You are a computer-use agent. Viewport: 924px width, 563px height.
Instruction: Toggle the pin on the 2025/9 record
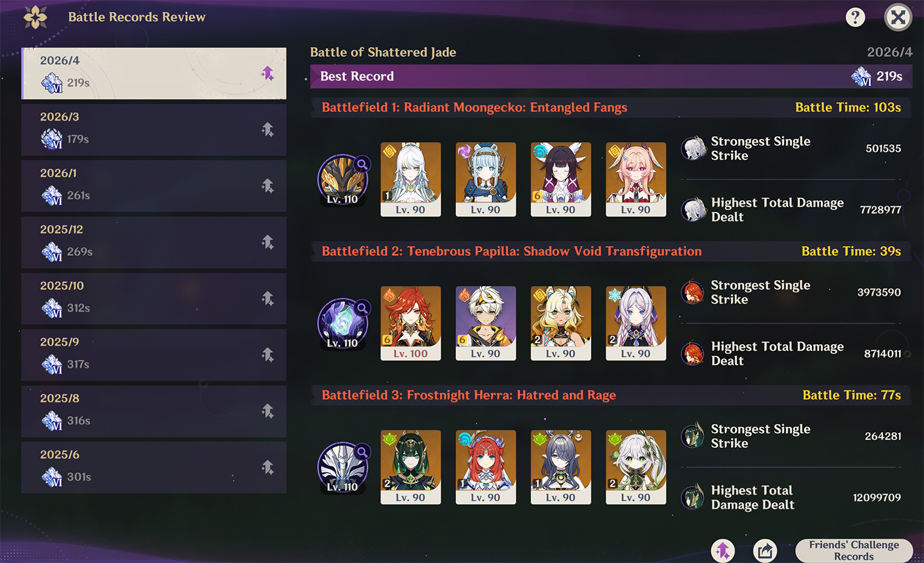[x=268, y=355]
